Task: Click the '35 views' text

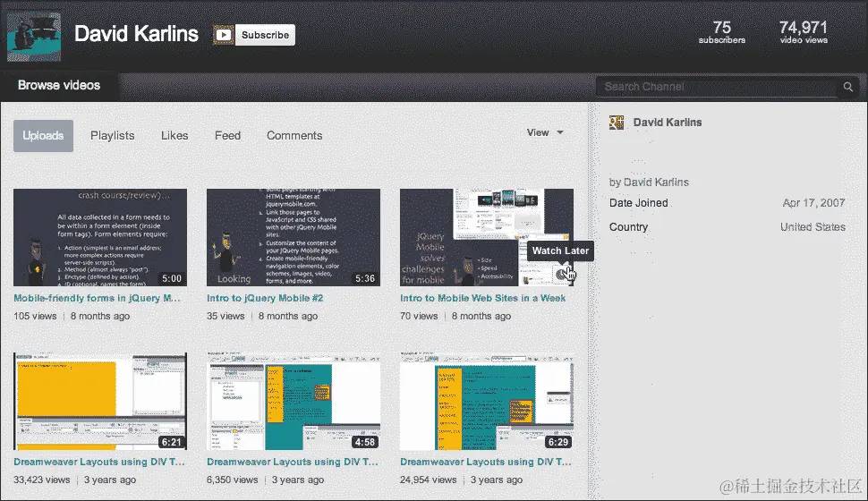Action: tap(226, 316)
